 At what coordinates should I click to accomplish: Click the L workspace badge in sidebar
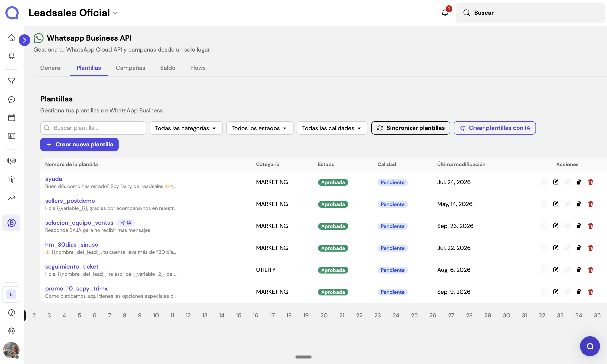(x=11, y=294)
